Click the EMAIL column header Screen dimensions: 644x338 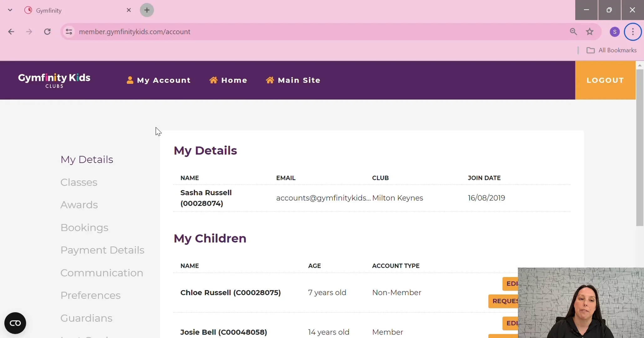pos(286,178)
